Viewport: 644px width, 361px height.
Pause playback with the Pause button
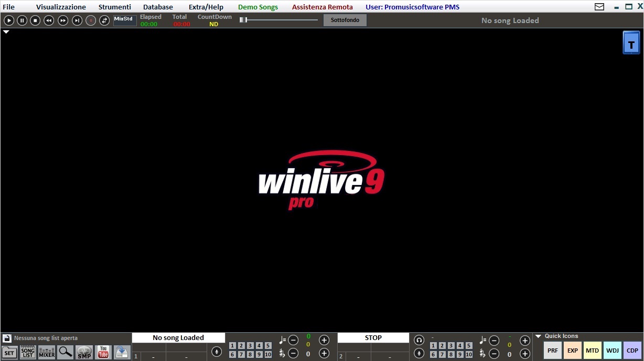22,20
